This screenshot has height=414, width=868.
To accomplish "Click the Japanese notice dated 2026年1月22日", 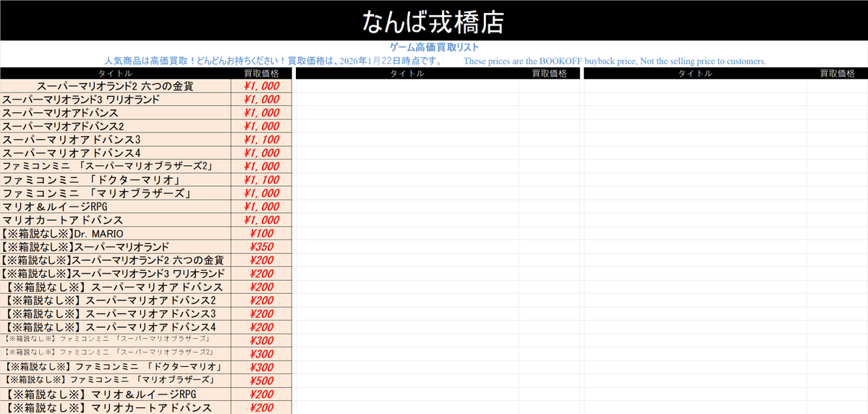I will click(x=273, y=61).
